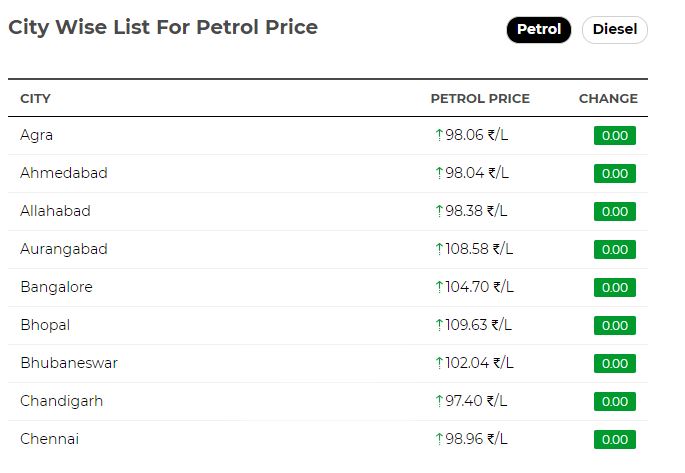Click the up arrow beside Chennai 98.96

pos(439,439)
